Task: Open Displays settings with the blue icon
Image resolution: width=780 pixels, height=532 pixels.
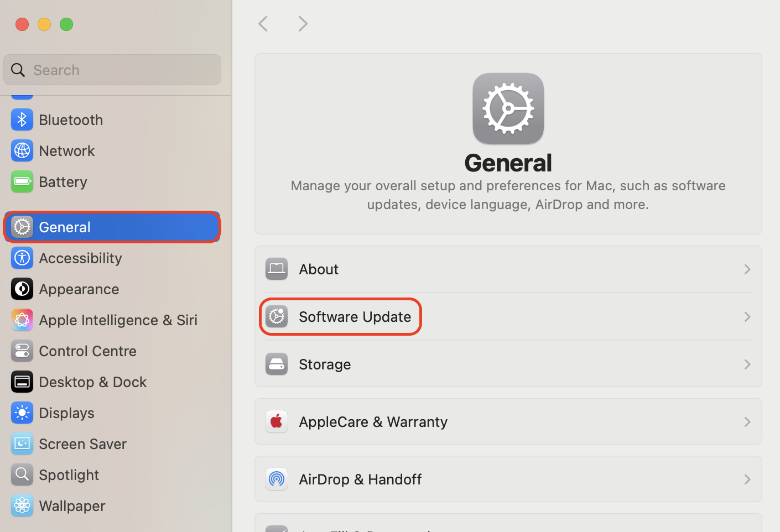Action: click(x=22, y=413)
